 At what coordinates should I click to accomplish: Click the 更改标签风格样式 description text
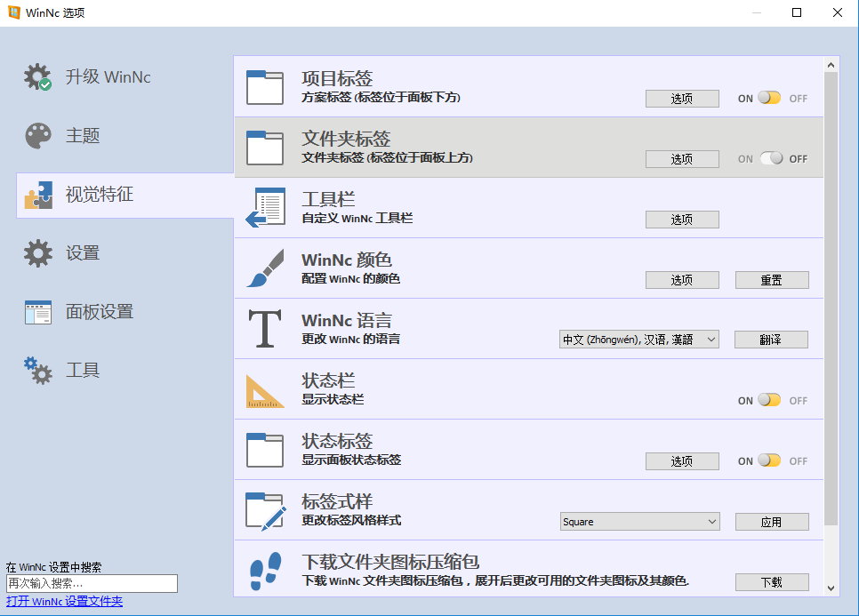click(351, 520)
